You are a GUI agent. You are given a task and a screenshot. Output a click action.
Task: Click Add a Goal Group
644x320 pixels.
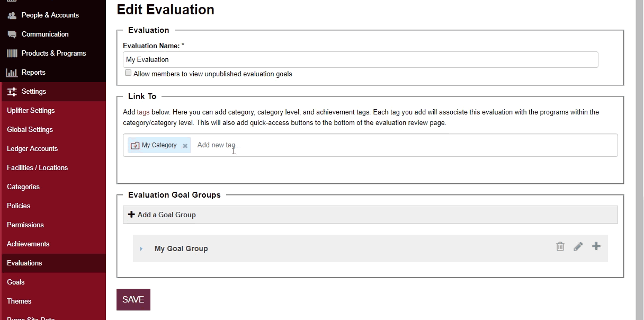(162, 215)
